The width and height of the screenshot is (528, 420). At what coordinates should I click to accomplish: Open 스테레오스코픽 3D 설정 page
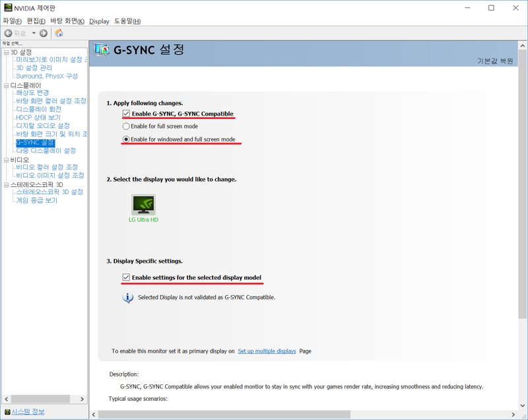coord(49,192)
